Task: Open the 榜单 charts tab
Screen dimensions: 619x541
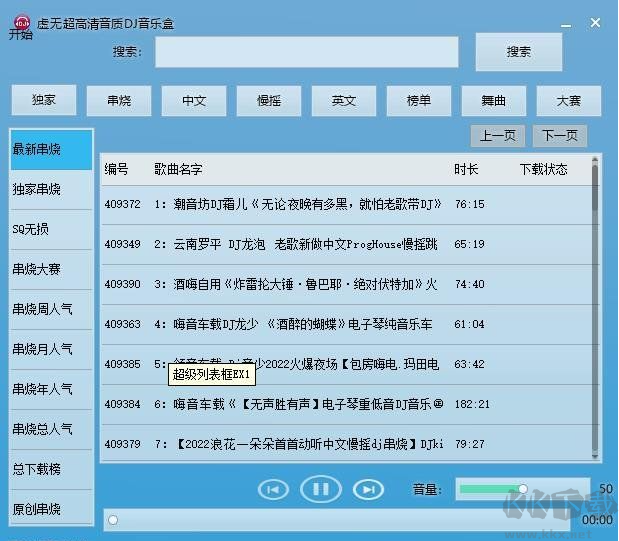Action: tap(419, 101)
